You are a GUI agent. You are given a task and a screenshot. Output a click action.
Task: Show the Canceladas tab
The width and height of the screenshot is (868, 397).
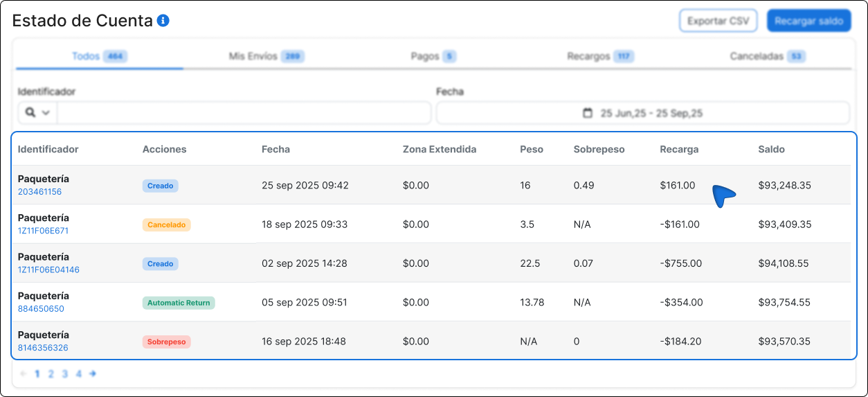click(x=767, y=56)
